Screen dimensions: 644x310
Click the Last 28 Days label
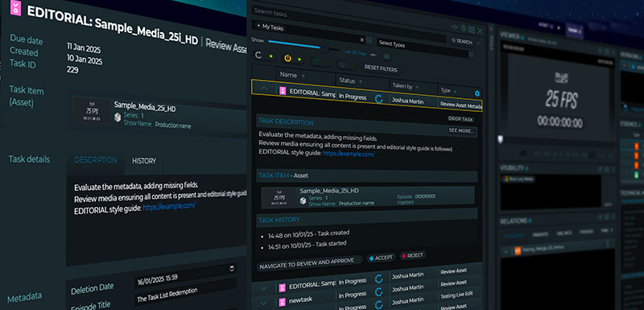355,52
